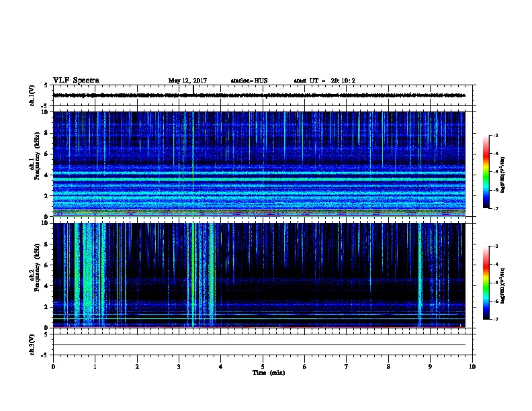532x411 pixels.
Task: Click the spike in ch.1 waveform near minute 3.3
Action: [x=193, y=89]
